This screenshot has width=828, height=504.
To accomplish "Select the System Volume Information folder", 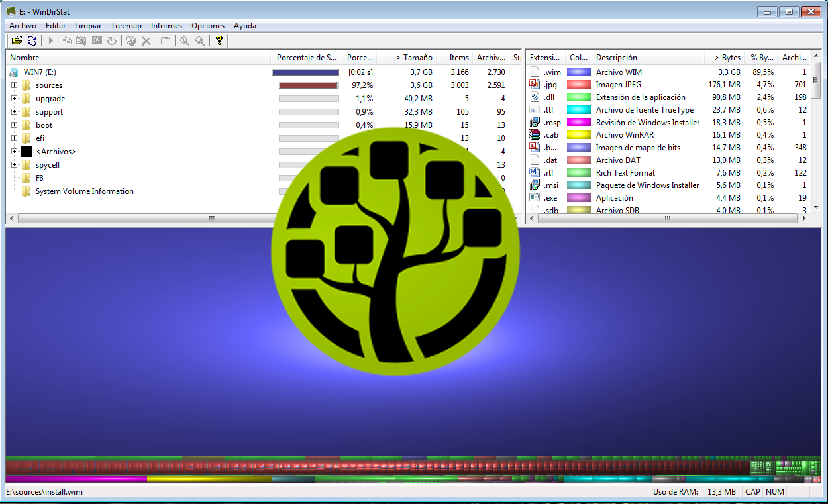I will point(84,191).
